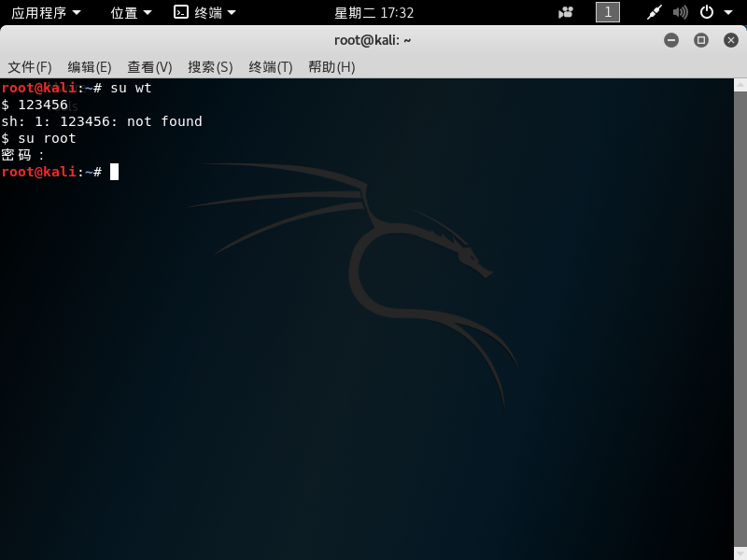Open the clock 星期二 17:32 calendar
Screen dimensions: 747x560
374,13
